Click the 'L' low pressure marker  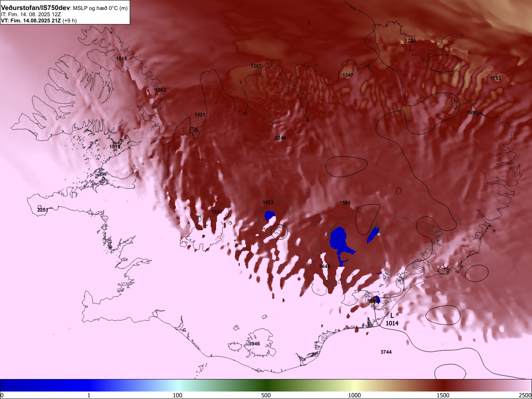coord(392,316)
